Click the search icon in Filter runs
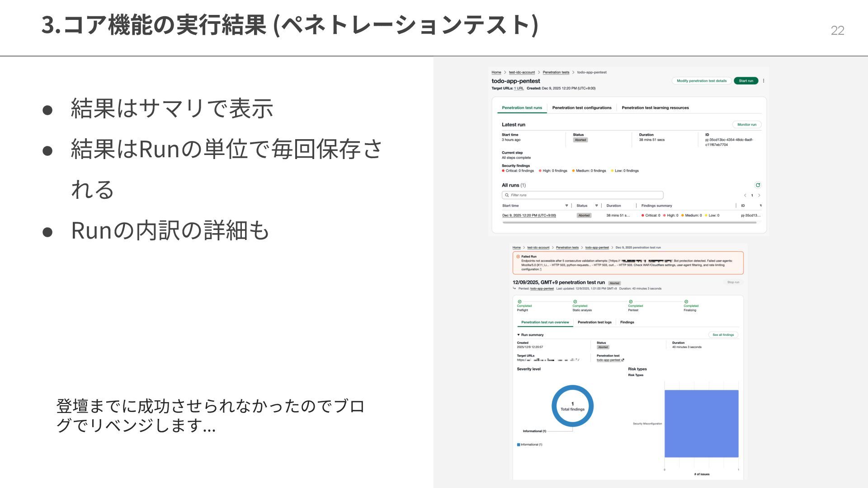The image size is (868, 488). 507,195
